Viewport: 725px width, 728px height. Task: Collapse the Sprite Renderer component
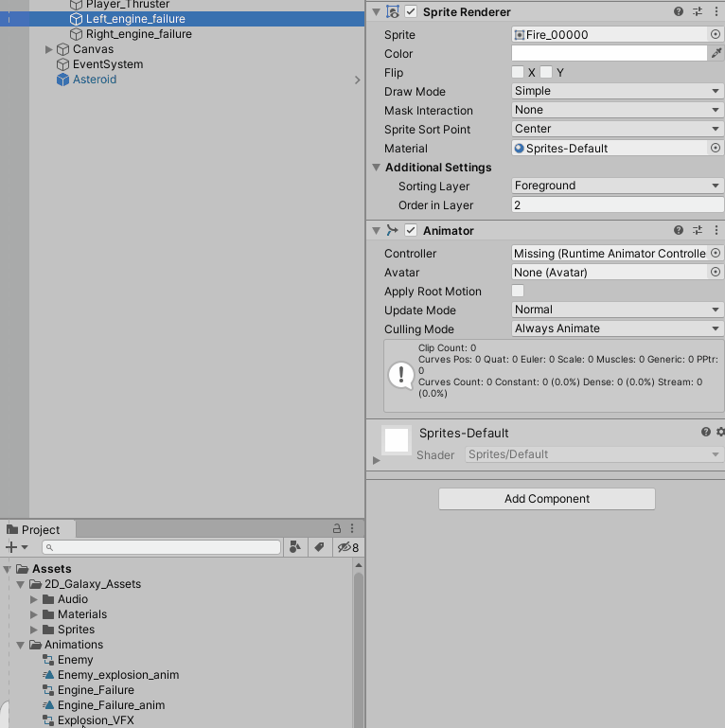pos(376,11)
